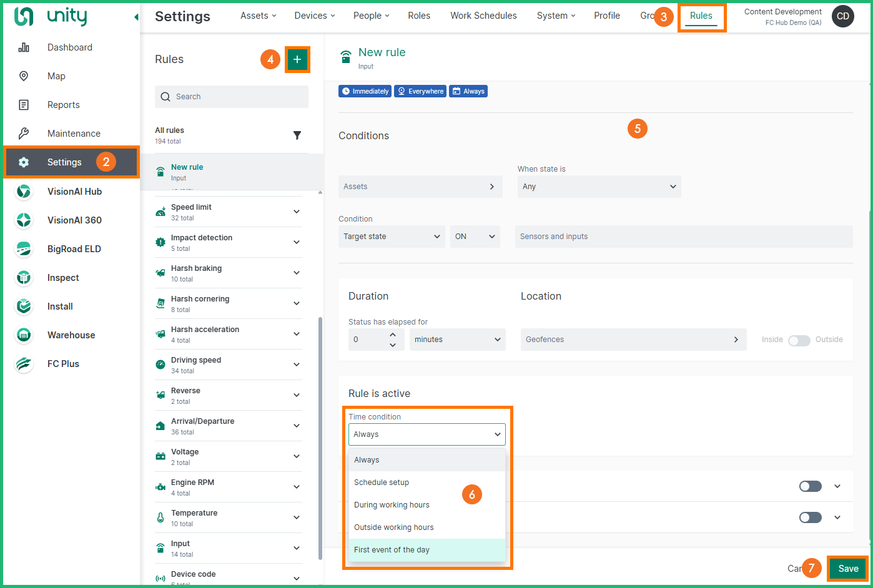
Task: Click the Always schedule badge
Action: coord(468,91)
